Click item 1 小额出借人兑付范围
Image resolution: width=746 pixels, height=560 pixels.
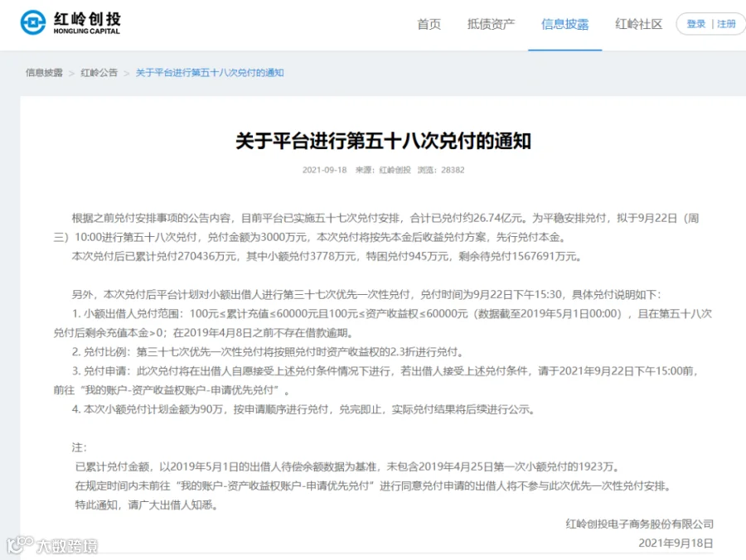(x=382, y=323)
